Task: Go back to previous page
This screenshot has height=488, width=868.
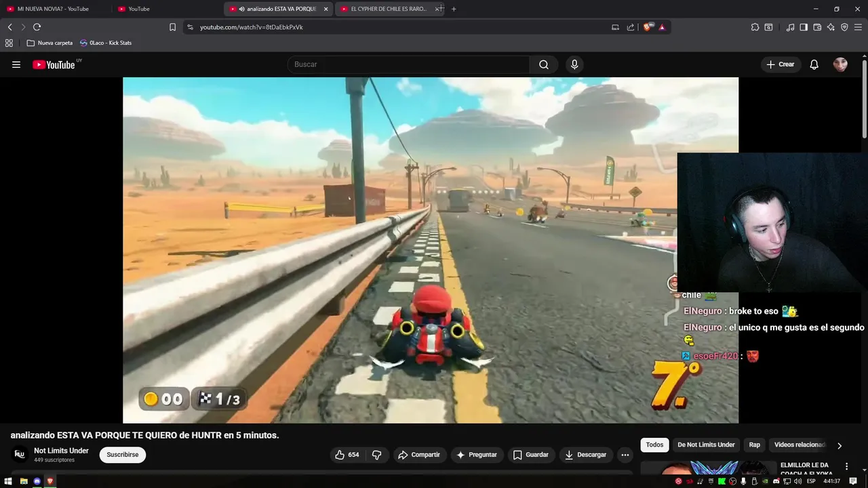Action: (9, 27)
